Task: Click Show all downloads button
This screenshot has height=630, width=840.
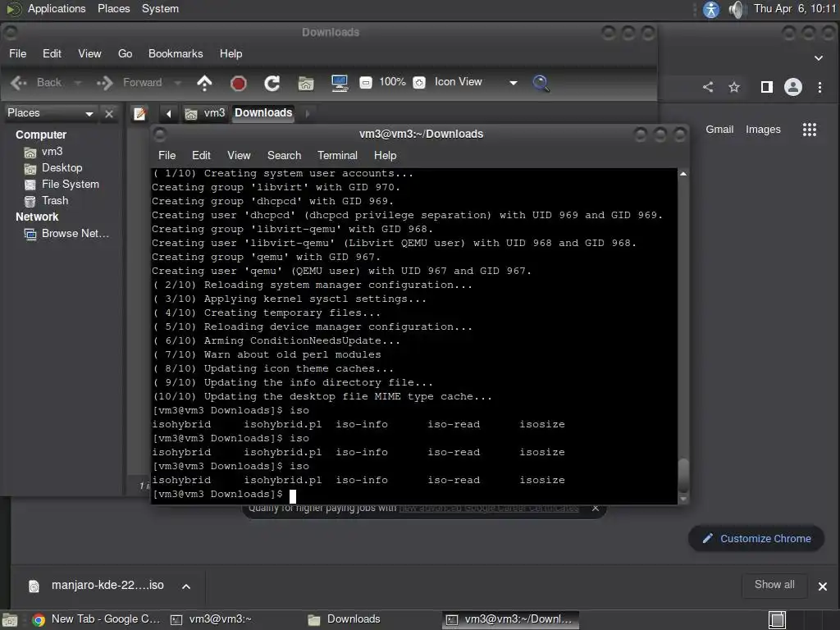Action: click(774, 585)
